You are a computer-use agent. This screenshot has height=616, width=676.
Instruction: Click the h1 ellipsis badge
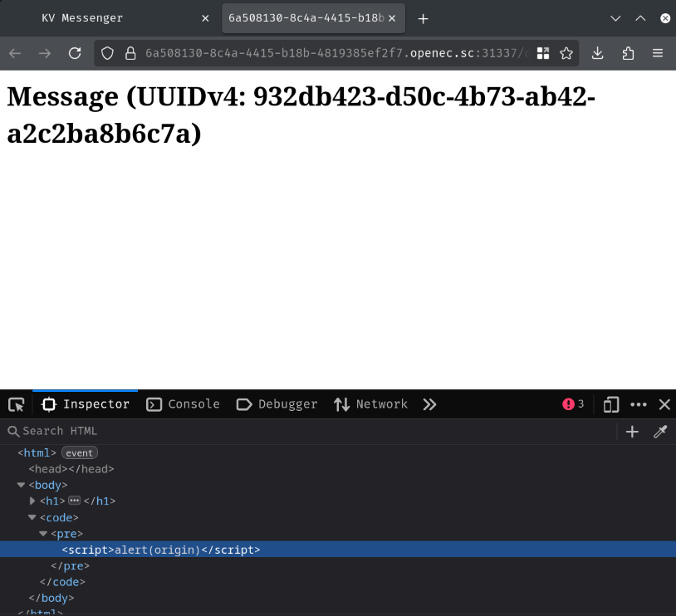coord(74,501)
